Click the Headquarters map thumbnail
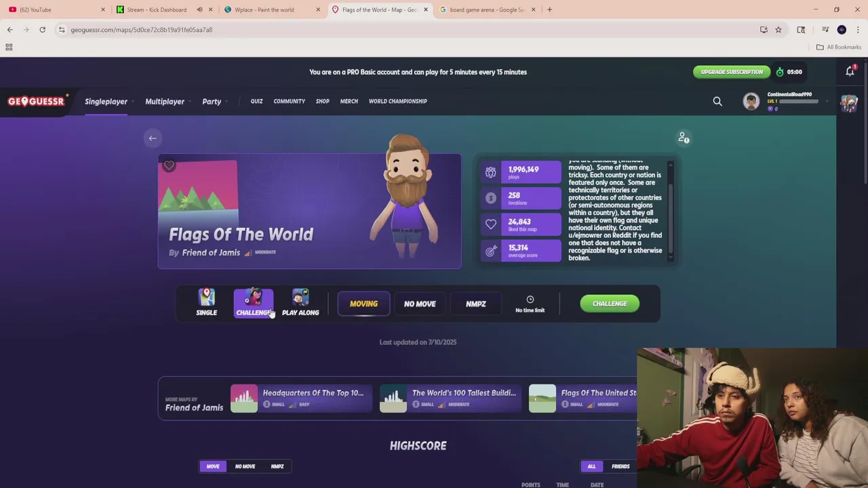Image resolution: width=868 pixels, height=488 pixels. point(244,399)
